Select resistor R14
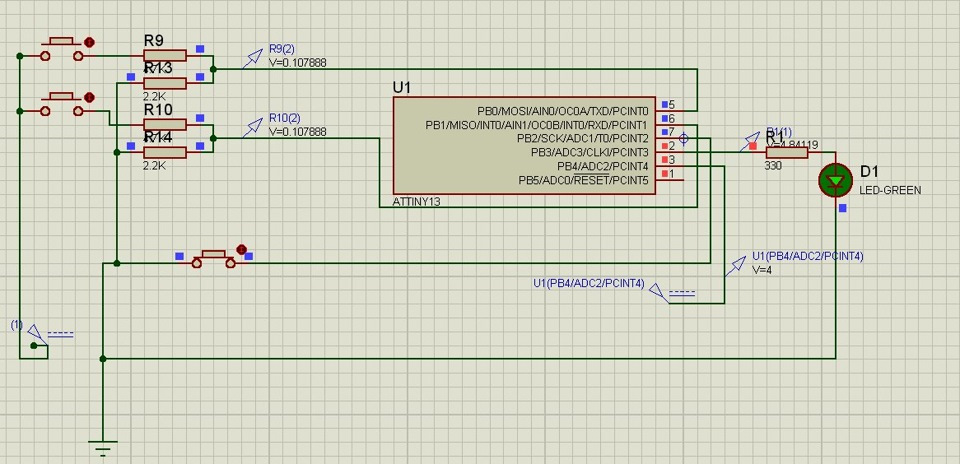960x464 pixels. point(165,152)
